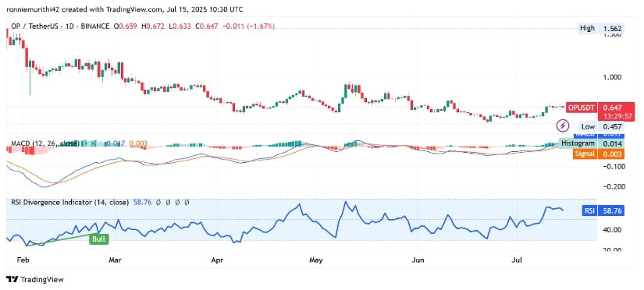The height and width of the screenshot is (290, 644).
Task: Click the orange Signal axis label
Action: pyautogui.click(x=584, y=154)
